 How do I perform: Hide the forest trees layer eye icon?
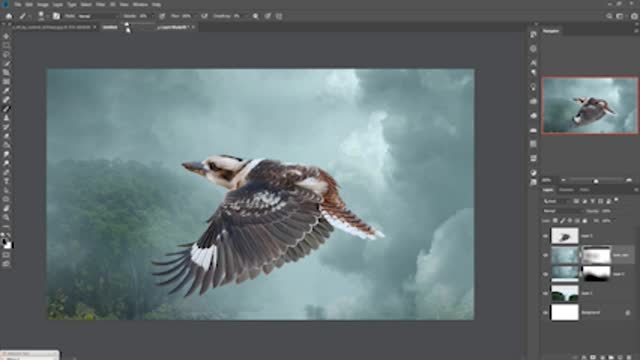[x=545, y=293]
